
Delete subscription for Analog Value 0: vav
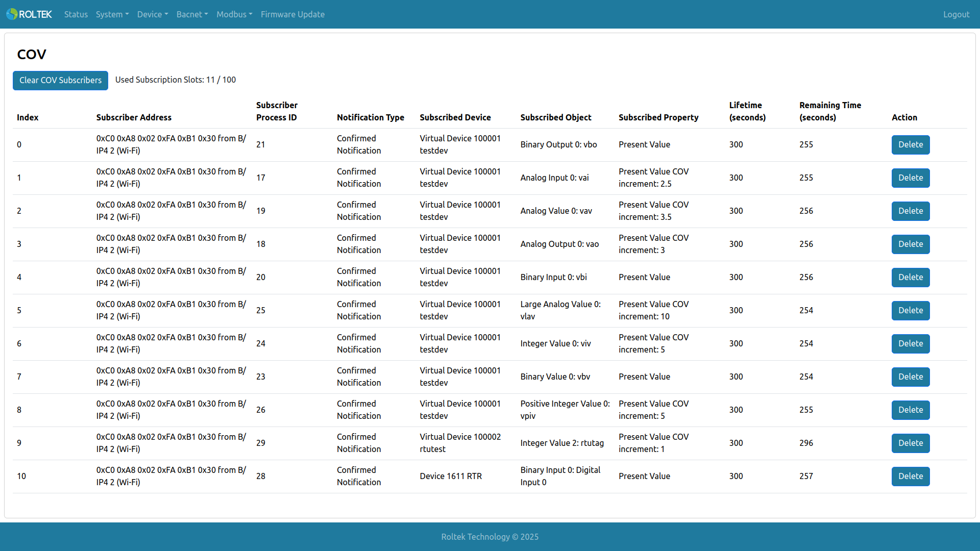tap(911, 211)
